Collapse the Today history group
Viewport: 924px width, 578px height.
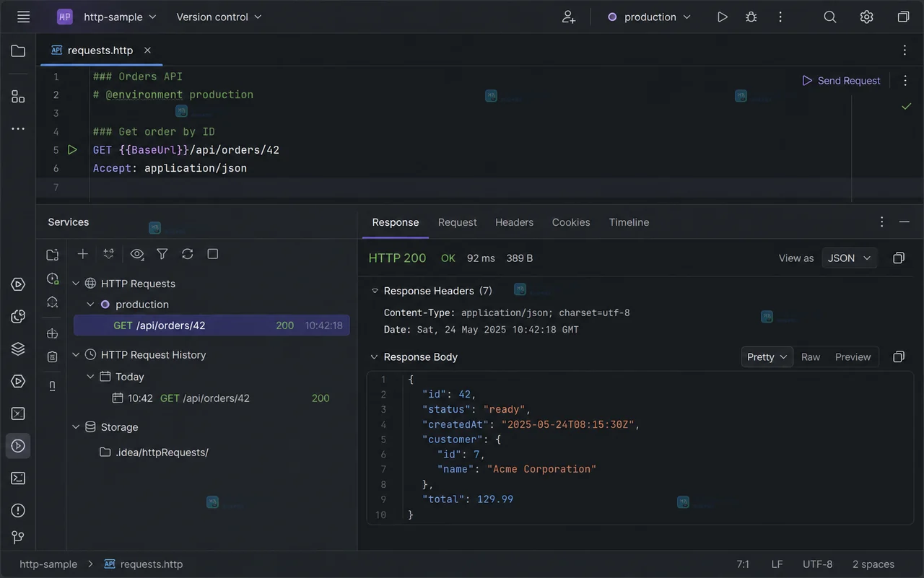(x=90, y=377)
